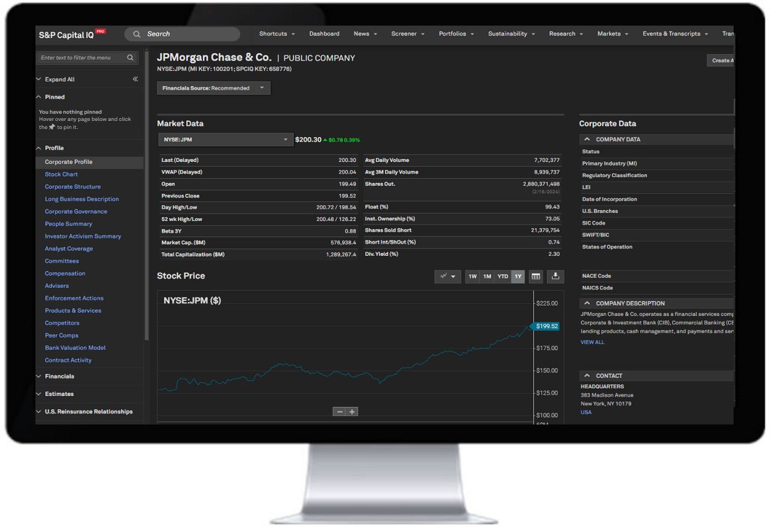Open Events & Transcripts menu
This screenshot has height=532, width=771.
pos(675,34)
